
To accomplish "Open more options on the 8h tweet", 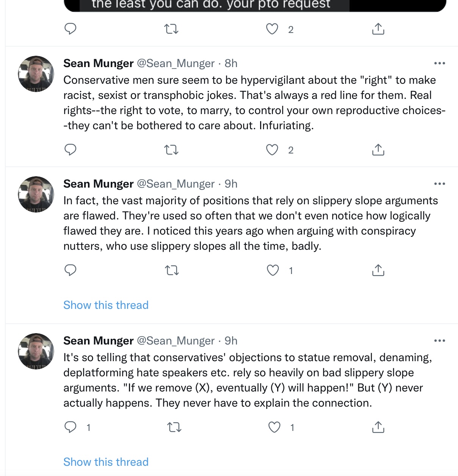I will [x=439, y=63].
